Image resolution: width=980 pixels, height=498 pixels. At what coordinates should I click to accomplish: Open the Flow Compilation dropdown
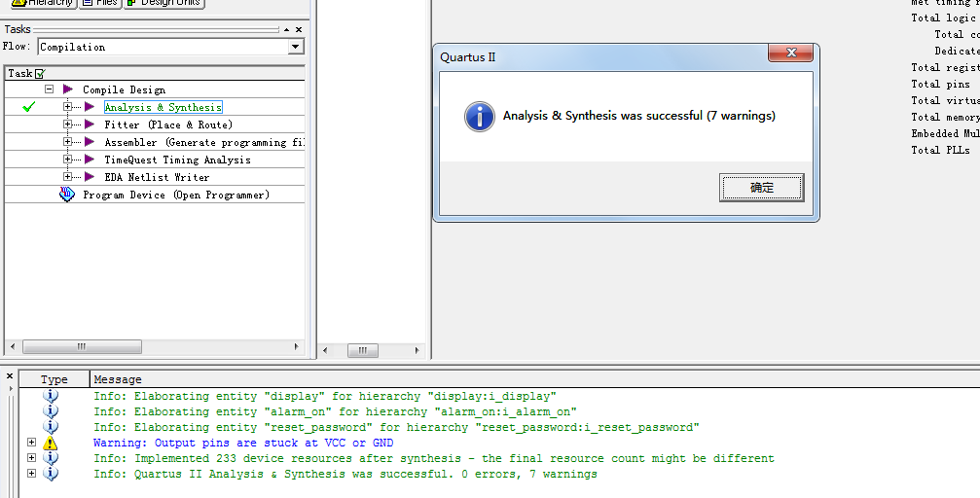coord(296,47)
